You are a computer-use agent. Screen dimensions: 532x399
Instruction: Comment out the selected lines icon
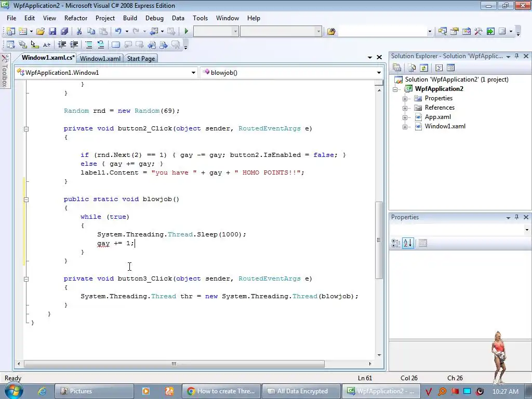point(88,45)
